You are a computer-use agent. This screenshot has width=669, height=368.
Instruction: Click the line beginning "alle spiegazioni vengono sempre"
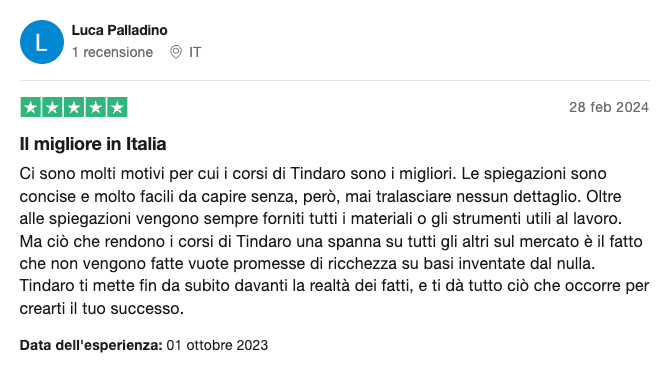pos(321,219)
